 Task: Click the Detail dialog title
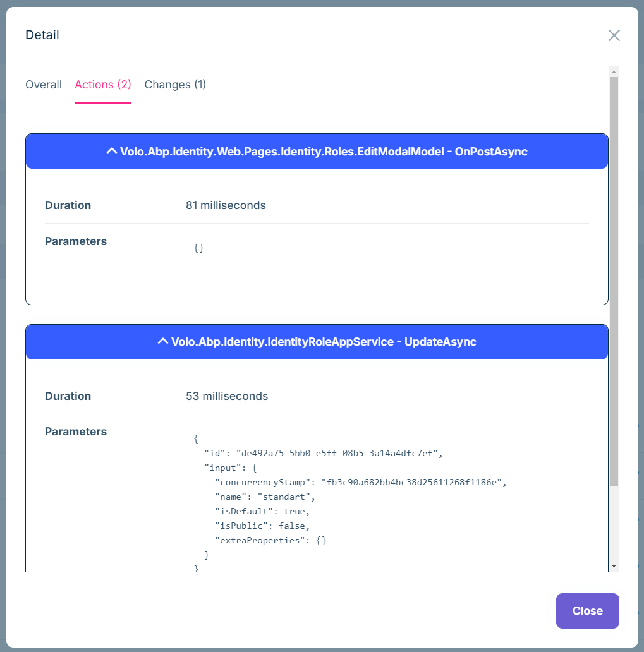(42, 35)
